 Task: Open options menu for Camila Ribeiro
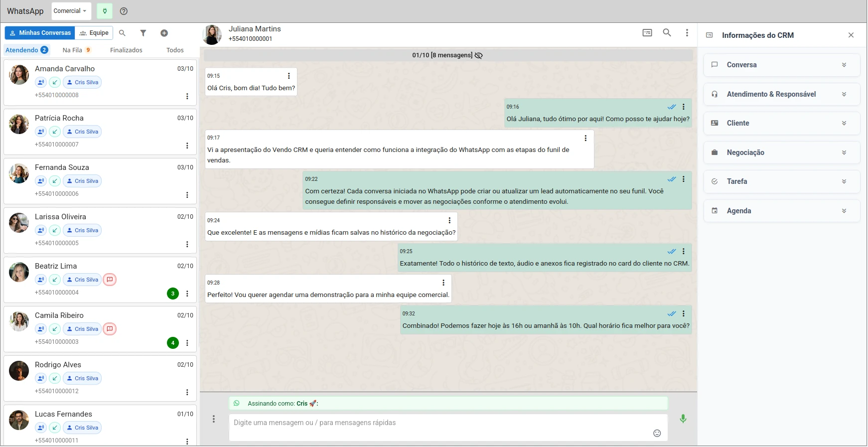point(187,343)
